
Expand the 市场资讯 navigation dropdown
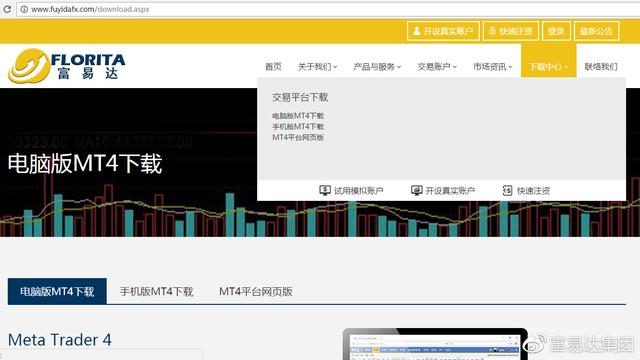pos(492,67)
